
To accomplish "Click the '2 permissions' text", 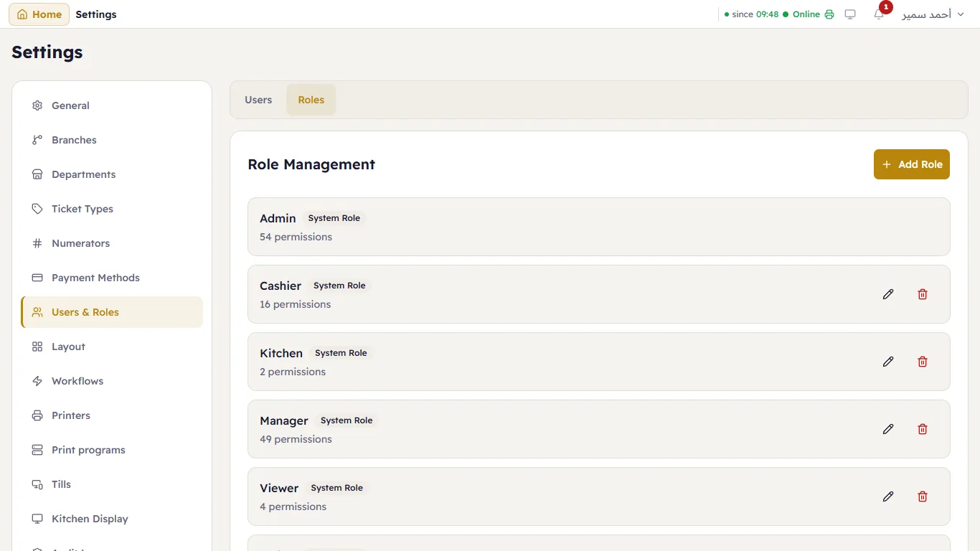I will coord(293,372).
